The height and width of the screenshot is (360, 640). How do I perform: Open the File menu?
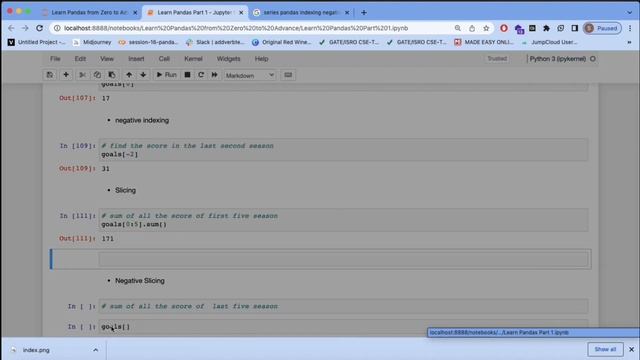pos(55,59)
